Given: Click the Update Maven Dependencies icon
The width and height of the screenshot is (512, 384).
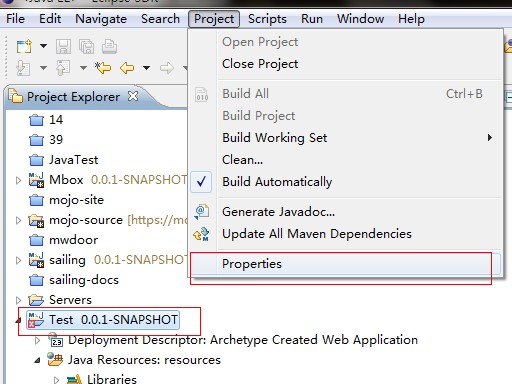Looking at the screenshot, I should (201, 234).
